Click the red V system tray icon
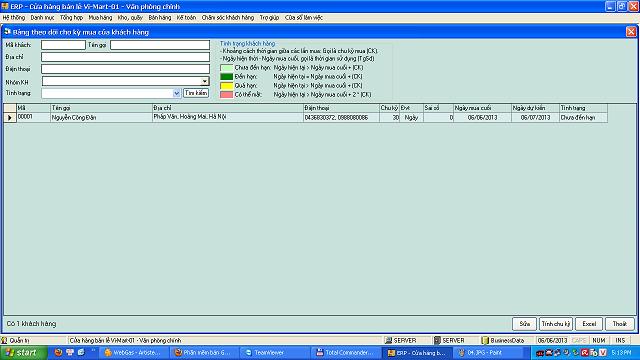This screenshot has height=360, width=640. click(x=602, y=353)
